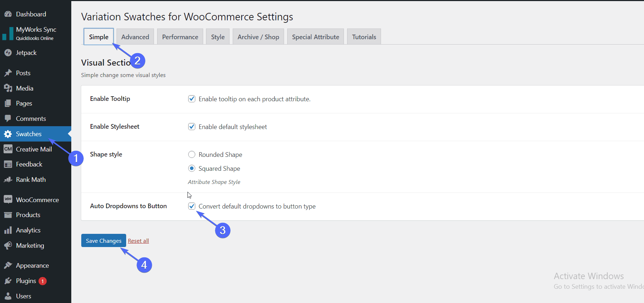Open Appearance menu label
This screenshot has height=303, width=644.
[x=32, y=266]
